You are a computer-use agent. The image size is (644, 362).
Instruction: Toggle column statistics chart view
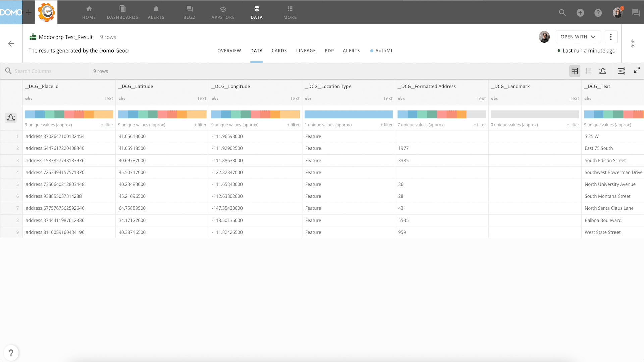603,71
